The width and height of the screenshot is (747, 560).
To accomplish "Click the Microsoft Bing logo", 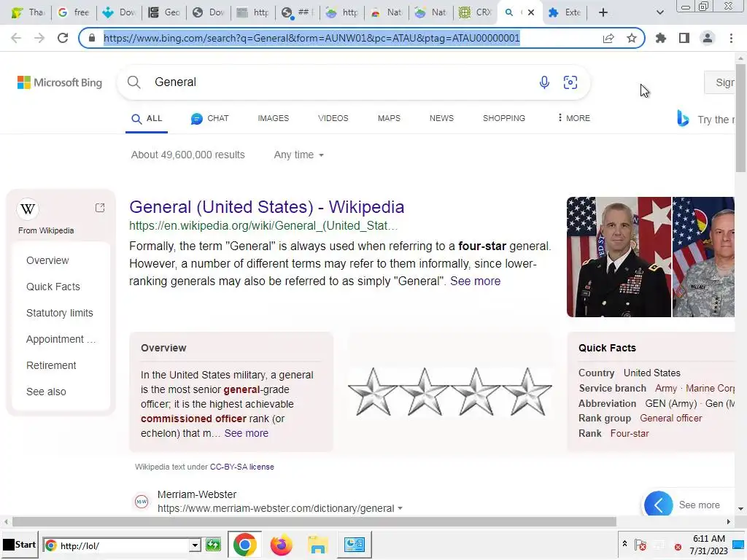I will 60,82.
